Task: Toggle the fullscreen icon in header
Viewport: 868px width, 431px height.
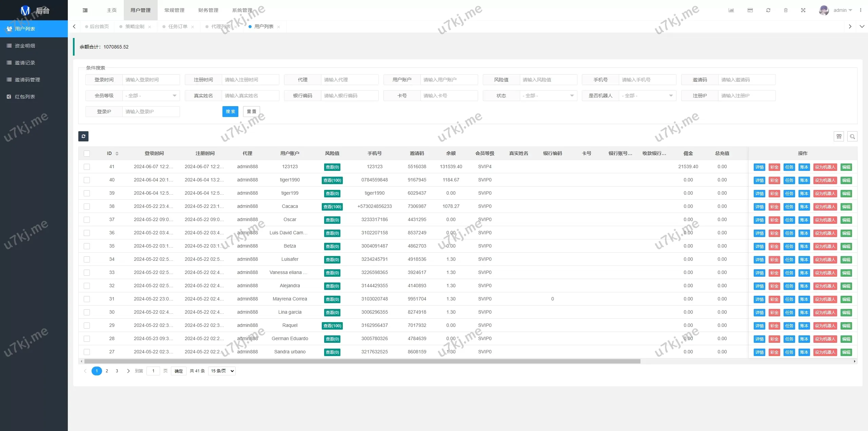Action: [803, 10]
